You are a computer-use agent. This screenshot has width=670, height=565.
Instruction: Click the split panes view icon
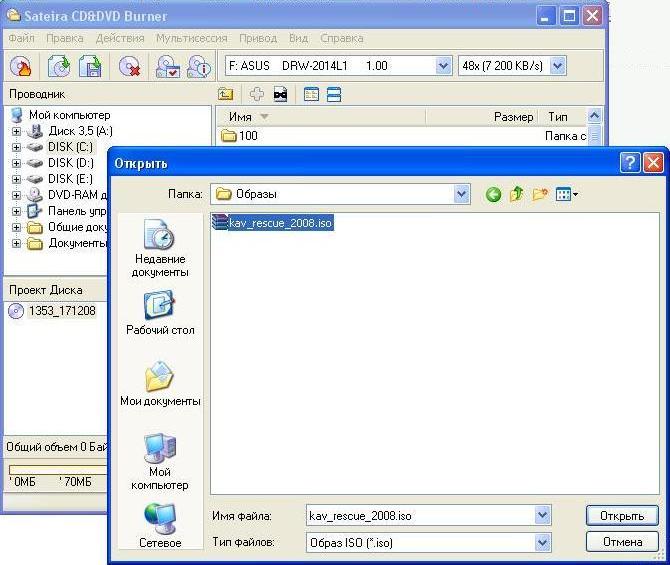tap(334, 94)
